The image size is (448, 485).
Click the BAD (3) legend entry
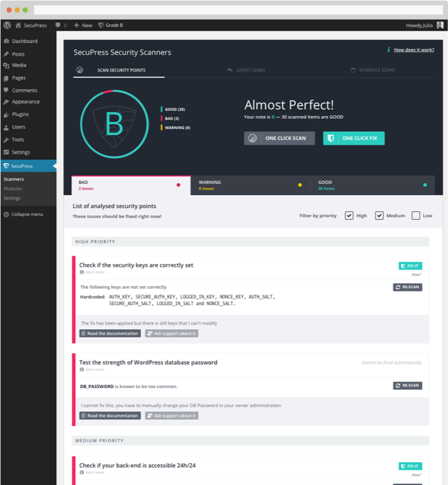click(x=170, y=119)
